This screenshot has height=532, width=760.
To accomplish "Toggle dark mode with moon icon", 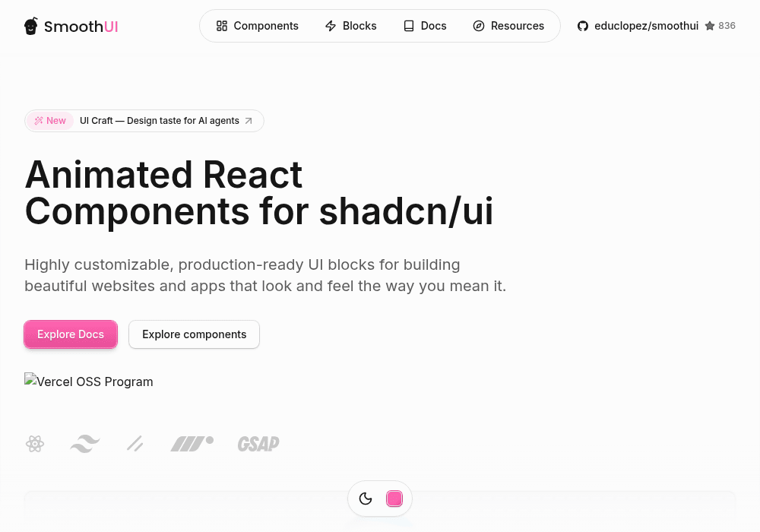I will tap(366, 499).
